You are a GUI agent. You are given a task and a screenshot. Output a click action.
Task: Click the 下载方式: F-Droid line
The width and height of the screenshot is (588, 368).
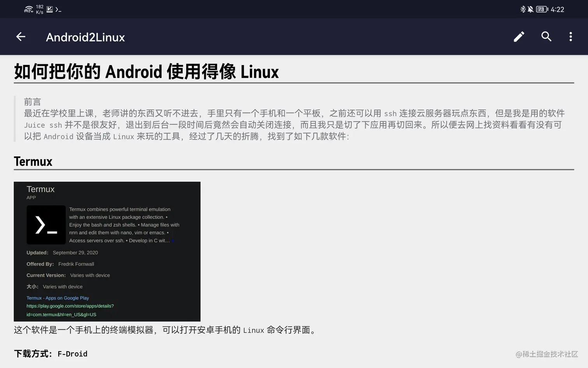point(51,354)
